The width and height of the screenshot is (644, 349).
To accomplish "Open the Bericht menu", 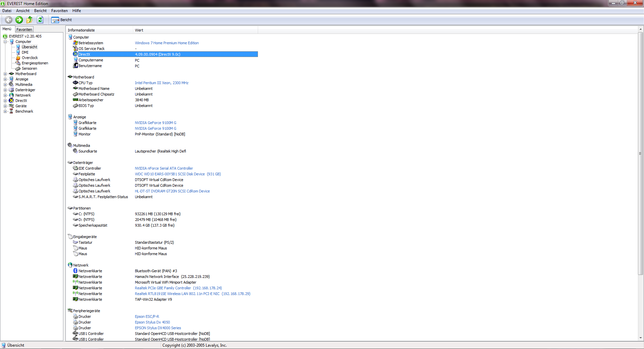I will coord(40,11).
